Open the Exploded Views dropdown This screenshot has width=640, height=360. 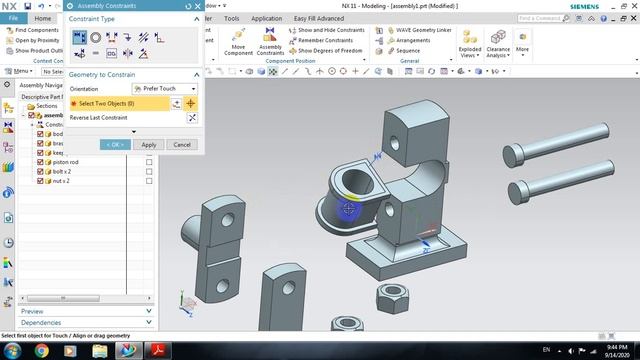click(470, 43)
